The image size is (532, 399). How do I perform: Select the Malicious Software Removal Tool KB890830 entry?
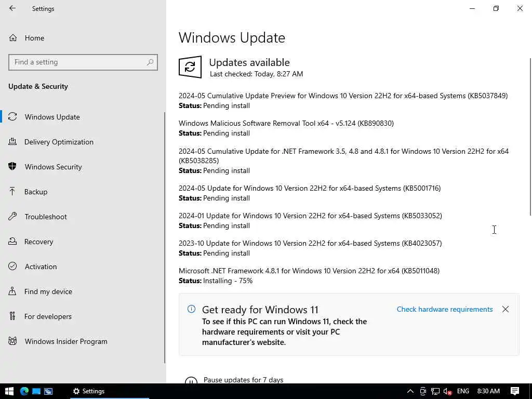click(286, 123)
